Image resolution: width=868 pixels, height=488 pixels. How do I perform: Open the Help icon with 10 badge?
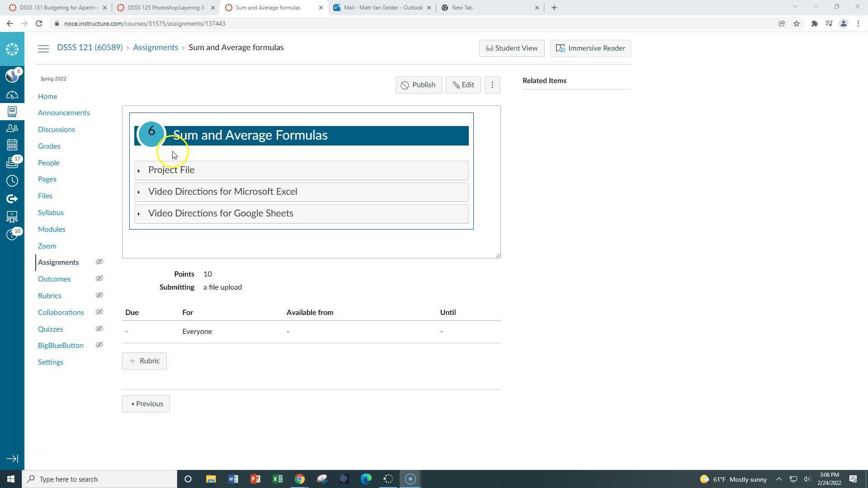tap(12, 235)
